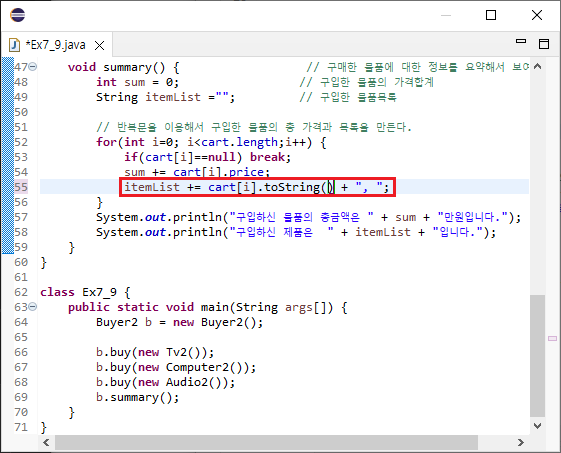Click the horizontal scrollbar thumb

[x=266, y=443]
